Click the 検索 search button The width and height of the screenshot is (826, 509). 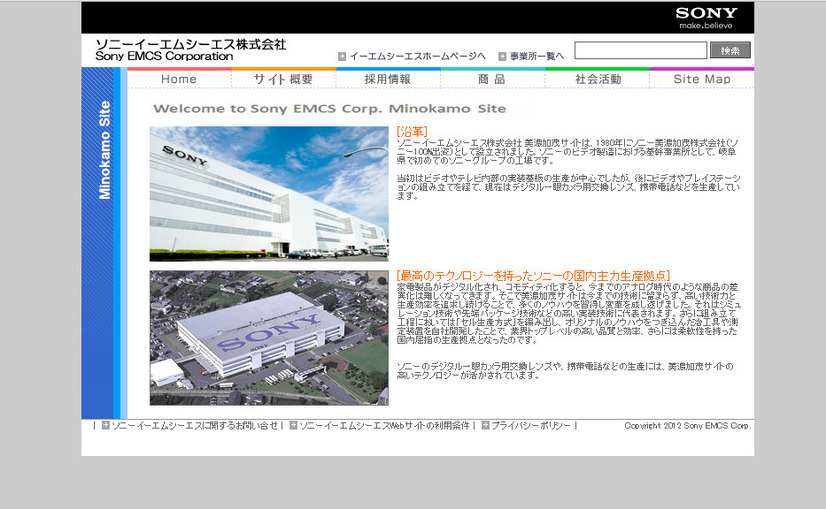click(730, 50)
